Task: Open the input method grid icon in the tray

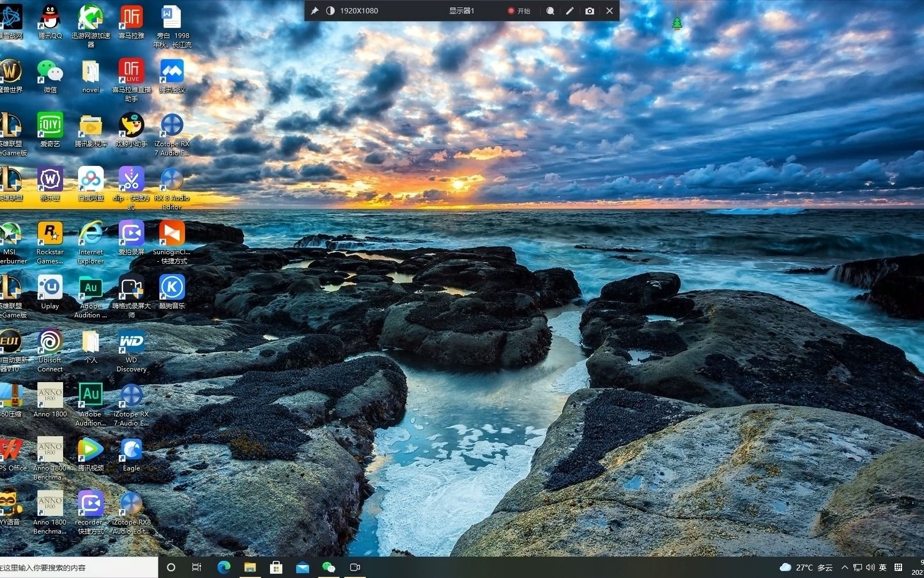Action: pyautogui.click(x=898, y=567)
